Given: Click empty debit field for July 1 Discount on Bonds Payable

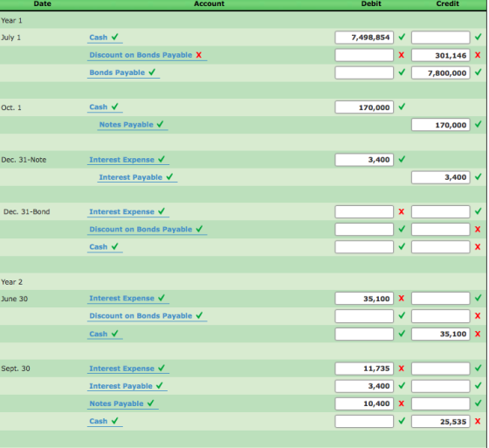Looking at the screenshot, I should [x=364, y=55].
